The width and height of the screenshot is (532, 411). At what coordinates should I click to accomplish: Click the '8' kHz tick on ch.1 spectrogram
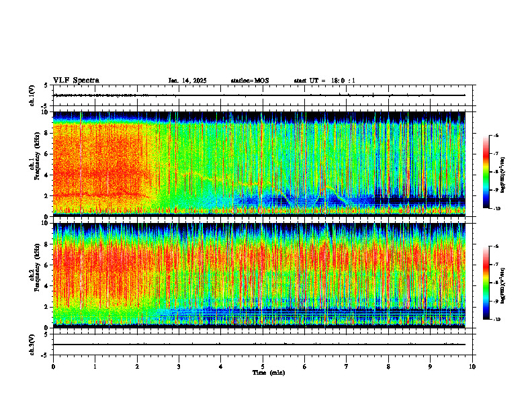click(x=47, y=133)
